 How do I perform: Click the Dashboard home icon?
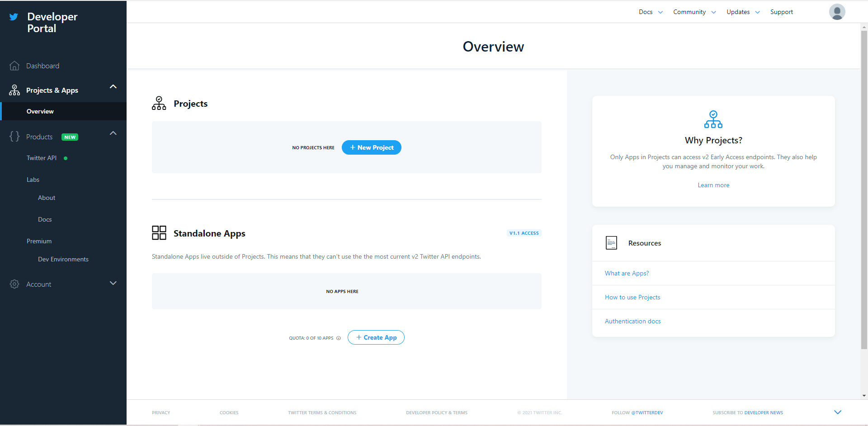(14, 66)
